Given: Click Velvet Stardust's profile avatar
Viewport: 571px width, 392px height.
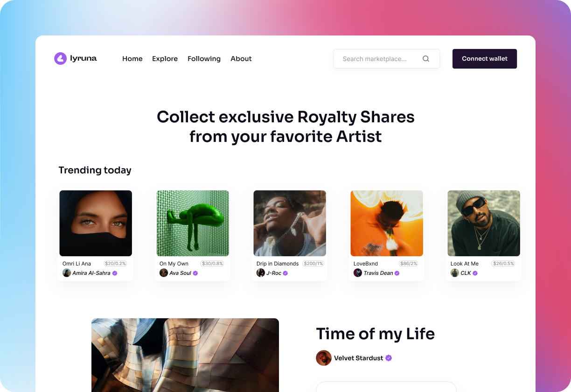Looking at the screenshot, I should click(x=324, y=358).
